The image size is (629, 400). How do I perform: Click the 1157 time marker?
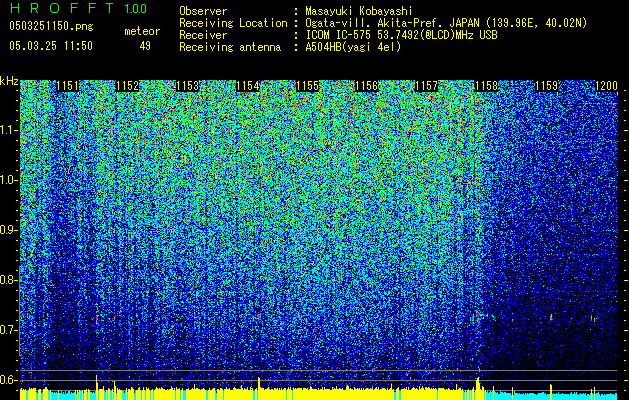point(426,86)
